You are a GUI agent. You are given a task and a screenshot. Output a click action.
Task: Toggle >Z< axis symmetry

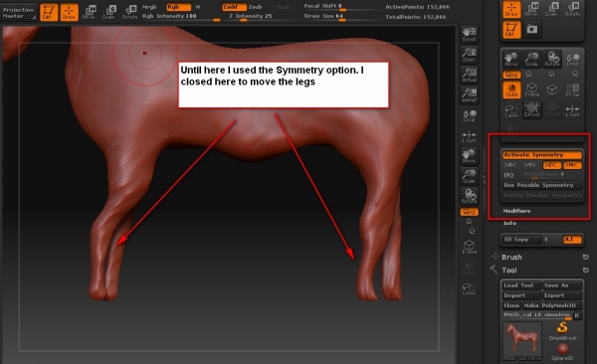coord(551,165)
